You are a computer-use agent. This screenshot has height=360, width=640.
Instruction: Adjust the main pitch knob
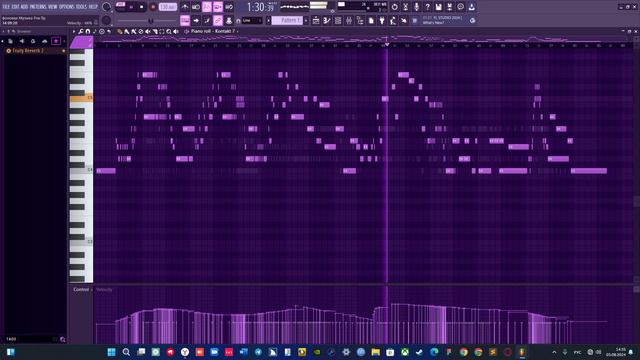tap(106, 20)
